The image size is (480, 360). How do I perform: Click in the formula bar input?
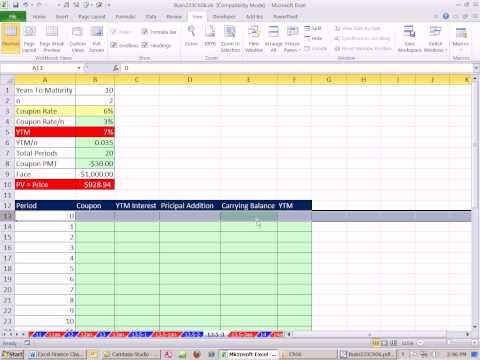tap(297, 68)
